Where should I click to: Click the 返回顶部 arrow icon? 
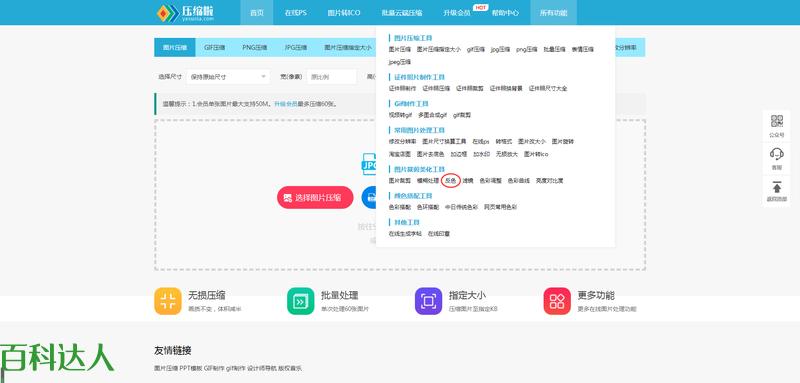(777, 187)
